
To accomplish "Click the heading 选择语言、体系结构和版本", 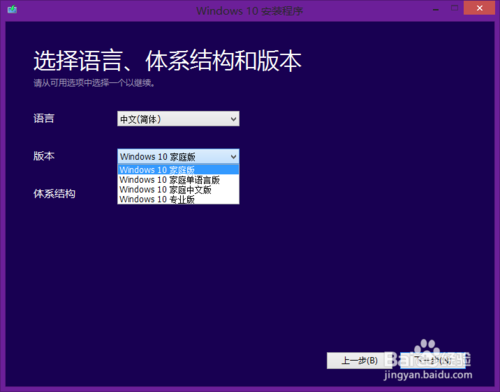I will click(x=167, y=61).
